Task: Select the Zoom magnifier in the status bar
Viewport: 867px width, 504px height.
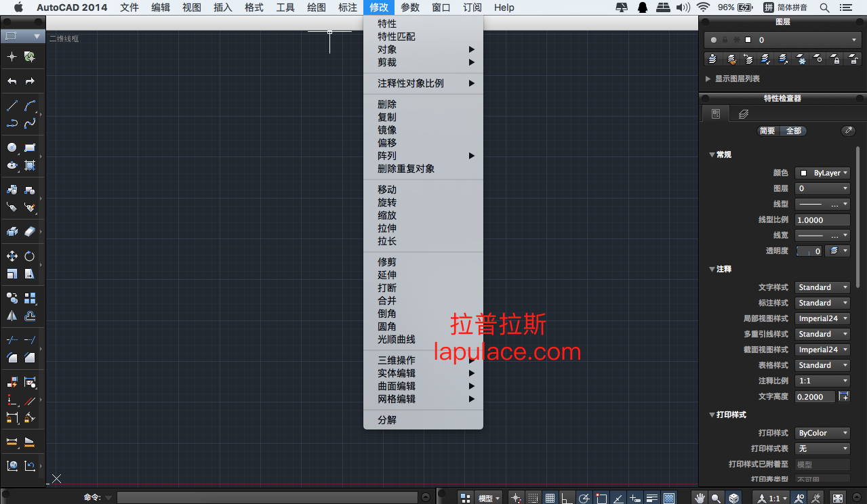Action: (716, 497)
